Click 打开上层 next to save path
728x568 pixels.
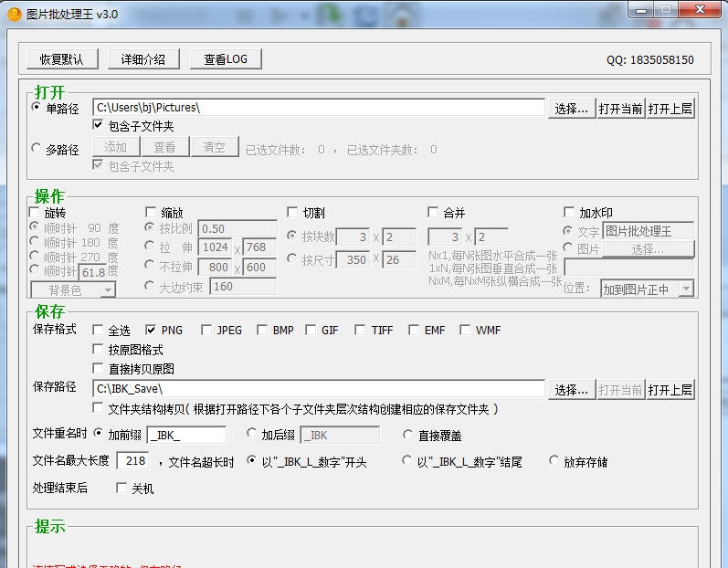point(670,390)
